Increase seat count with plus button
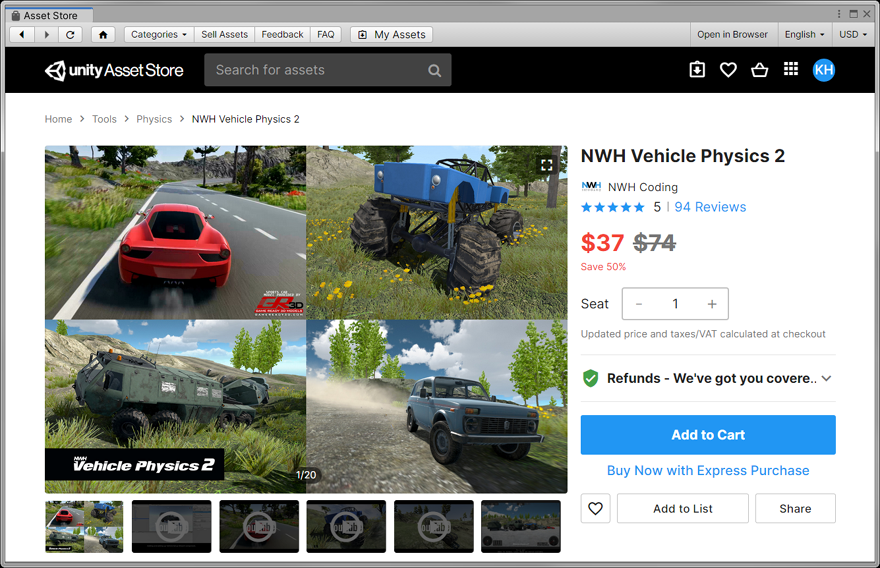 click(x=712, y=304)
